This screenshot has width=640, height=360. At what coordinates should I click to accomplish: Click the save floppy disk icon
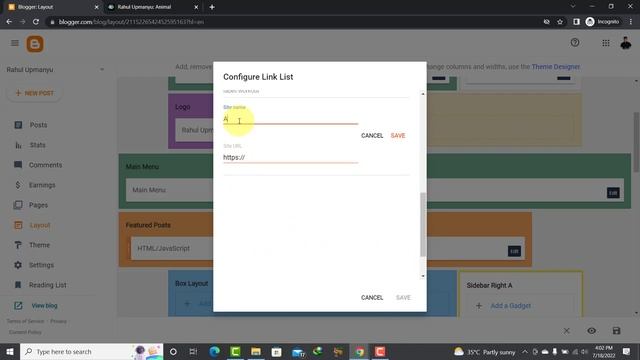click(x=616, y=331)
